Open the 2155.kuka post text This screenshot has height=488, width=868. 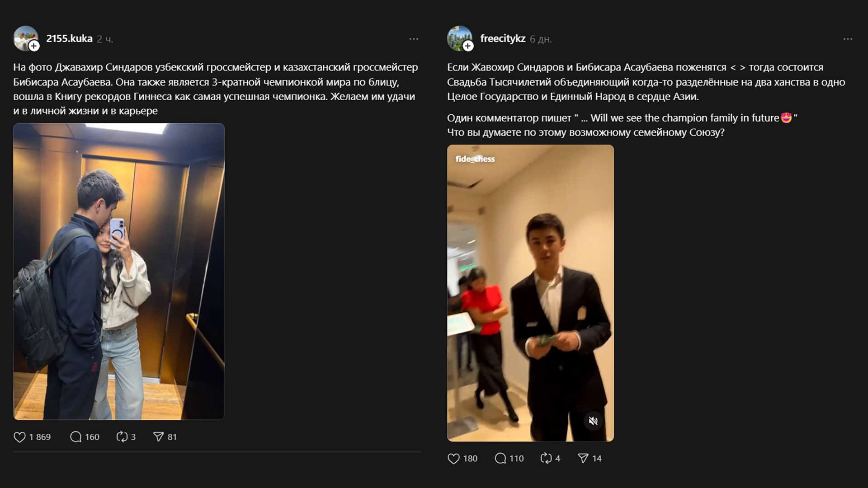coord(215,89)
